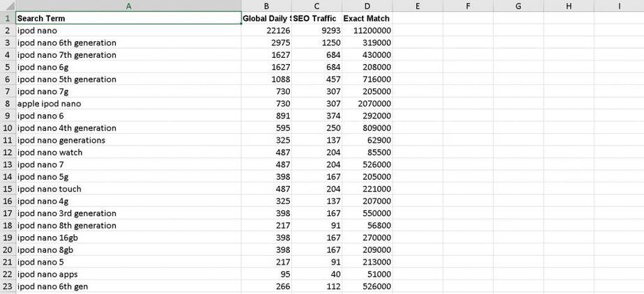Select cell 'ipod nano 7g'

click(x=128, y=91)
